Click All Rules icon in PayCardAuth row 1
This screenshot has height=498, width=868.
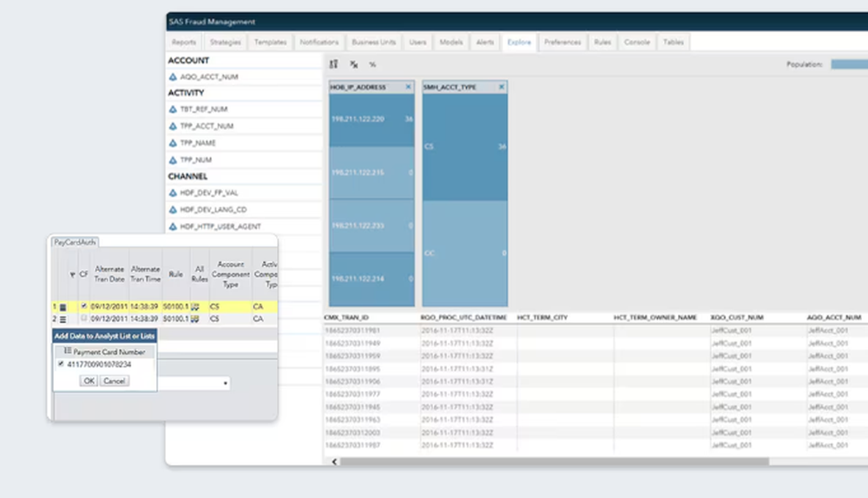pyautogui.click(x=194, y=306)
